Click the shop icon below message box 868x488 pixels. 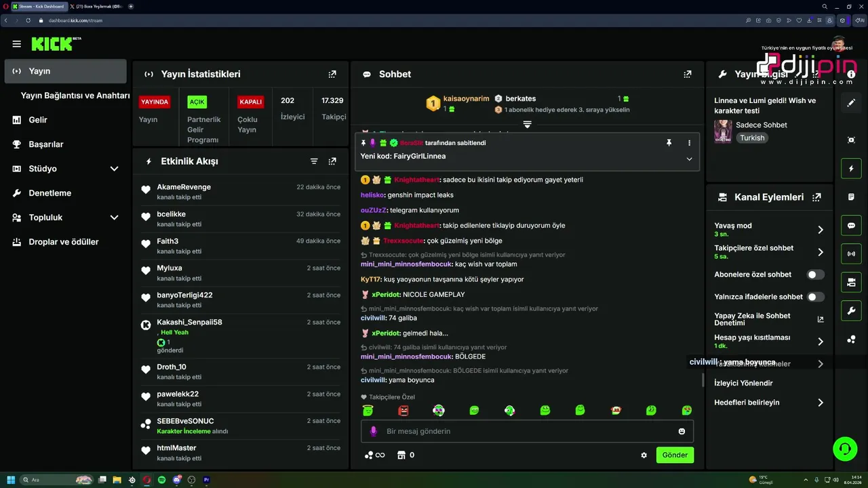(401, 455)
